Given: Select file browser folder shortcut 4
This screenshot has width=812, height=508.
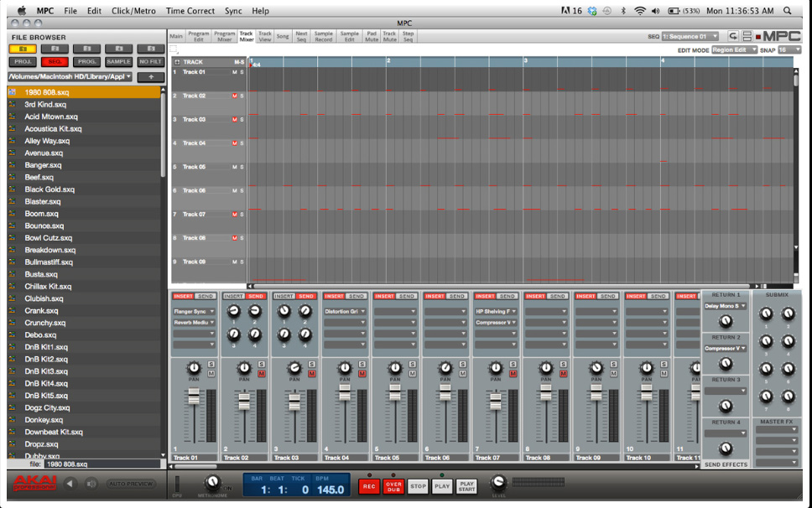Looking at the screenshot, I should coord(118,49).
